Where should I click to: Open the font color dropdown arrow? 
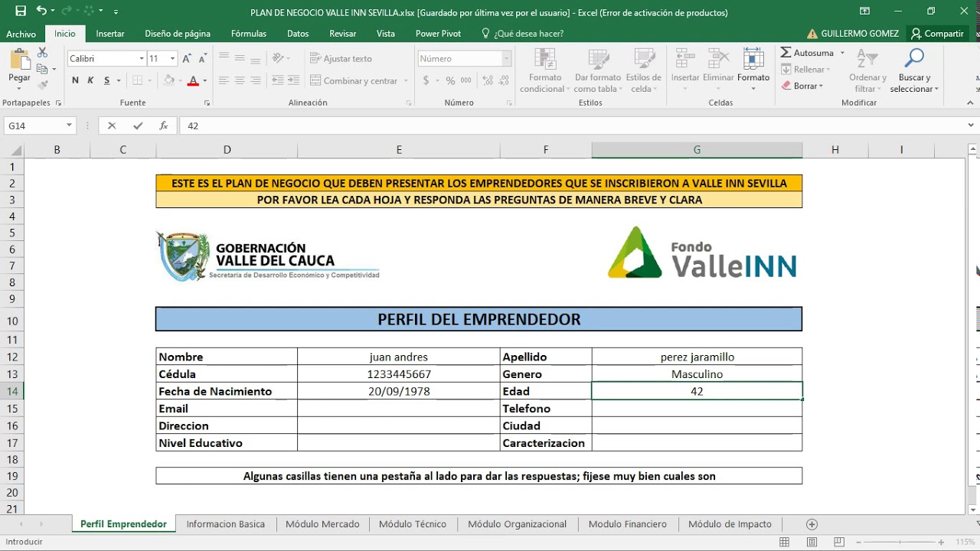(205, 80)
